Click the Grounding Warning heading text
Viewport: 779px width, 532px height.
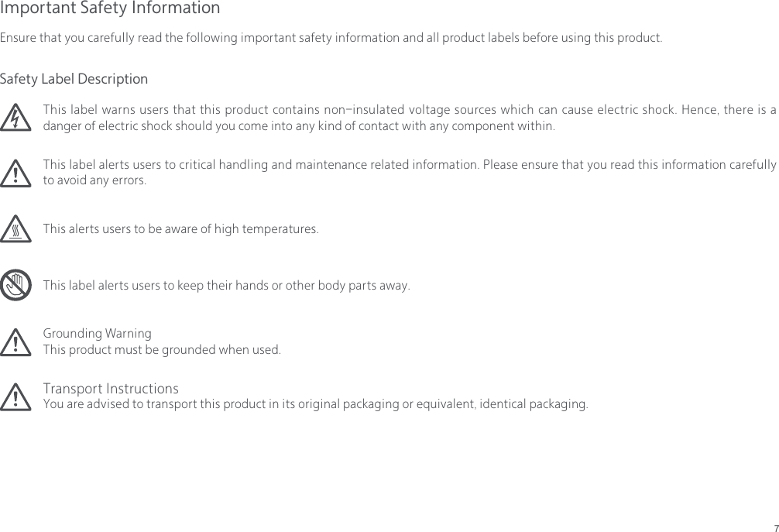[x=98, y=334]
